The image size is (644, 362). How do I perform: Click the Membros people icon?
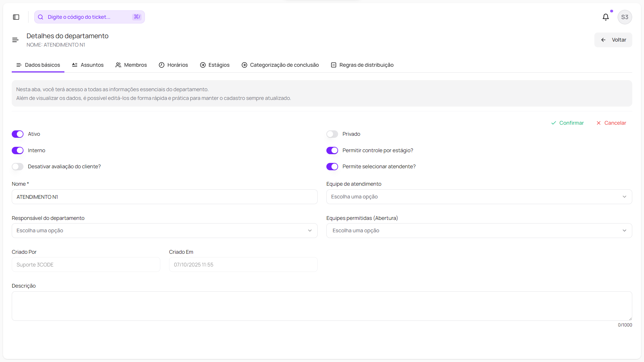point(118,65)
